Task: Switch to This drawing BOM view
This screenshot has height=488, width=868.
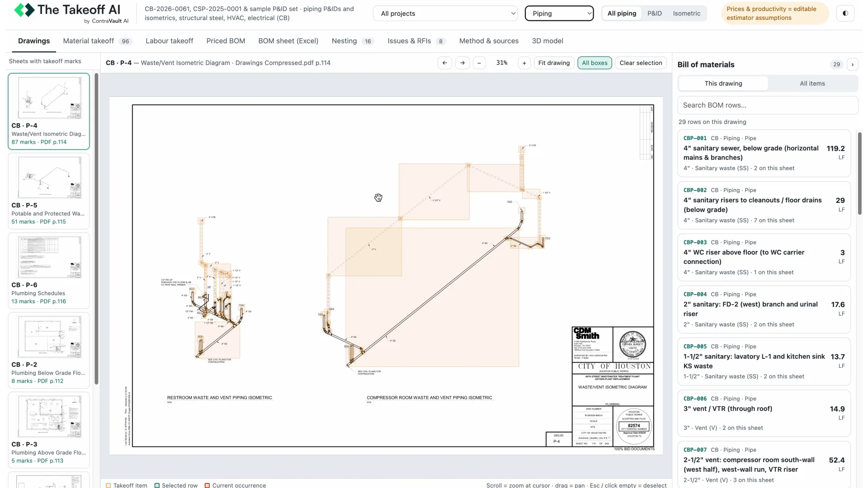Action: 723,84
